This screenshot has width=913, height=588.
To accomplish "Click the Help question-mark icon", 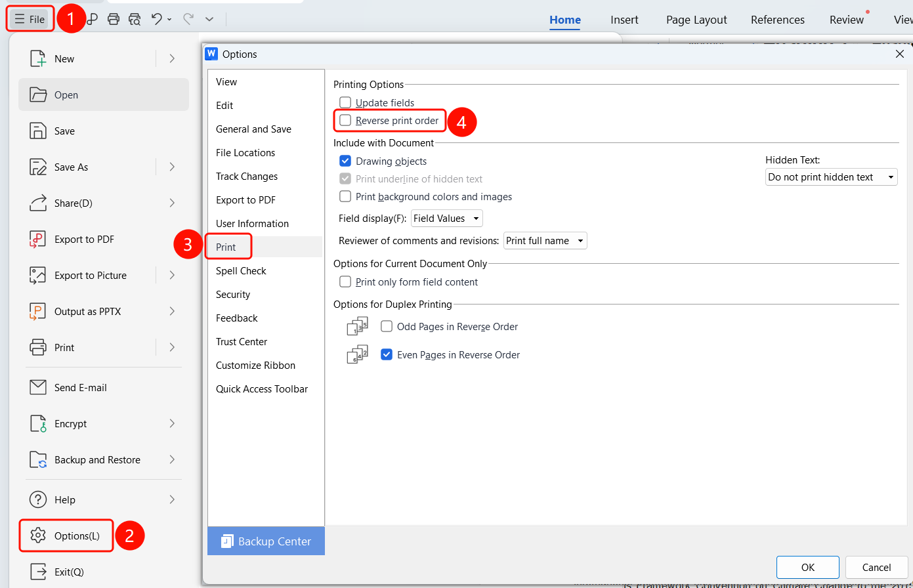I will [38, 499].
